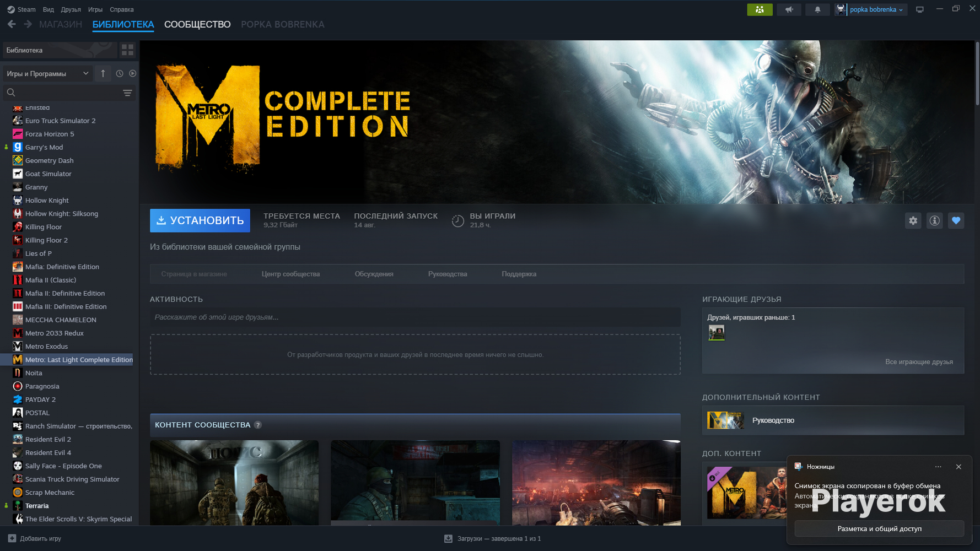Open game settings gear icon
The image size is (980, 551).
click(913, 220)
